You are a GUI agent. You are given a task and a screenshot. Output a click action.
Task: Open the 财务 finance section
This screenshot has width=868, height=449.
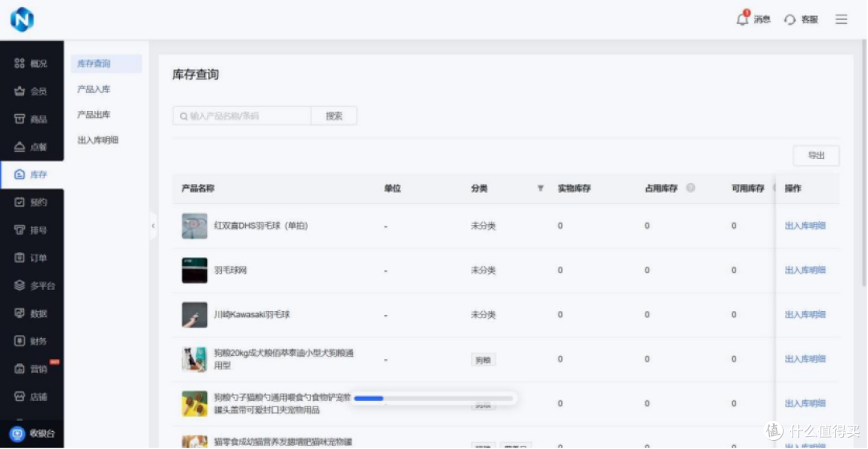tap(31, 341)
